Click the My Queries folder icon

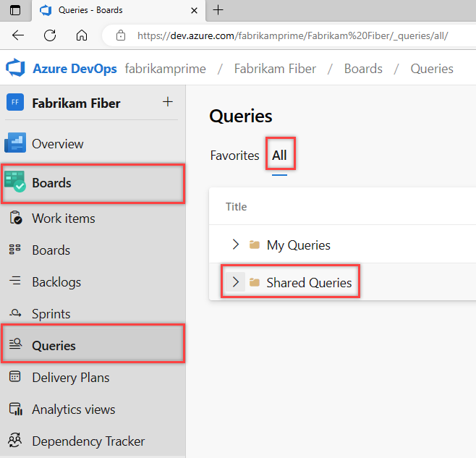point(255,245)
